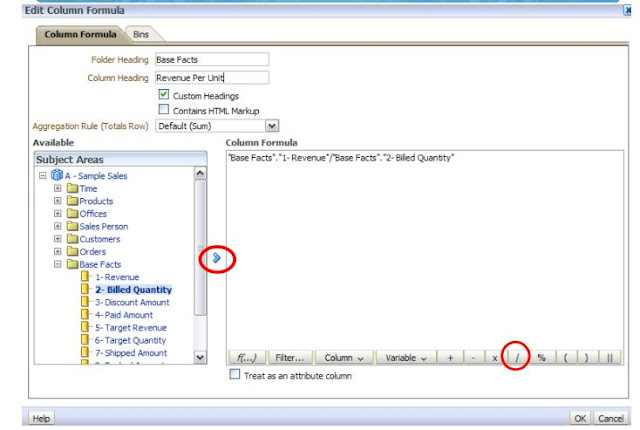Click the add column arrow shuttle button
Viewport: 640px width, 430px height.
coord(217,258)
